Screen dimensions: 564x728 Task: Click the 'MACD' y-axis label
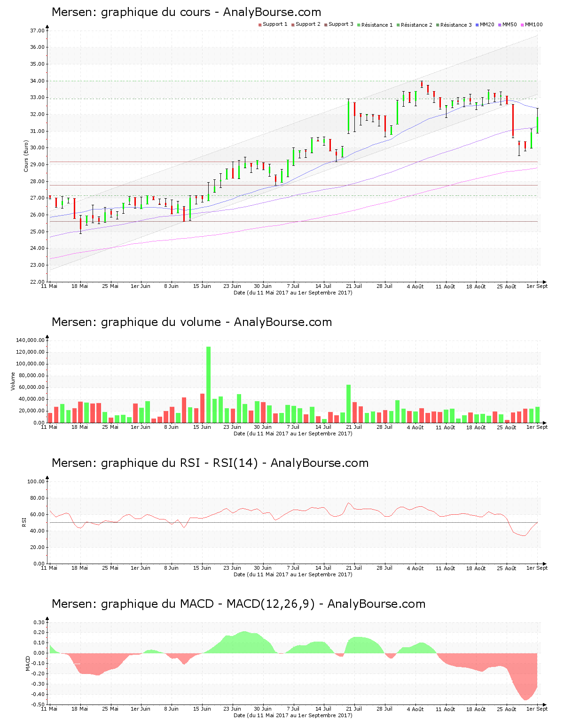click(x=28, y=663)
